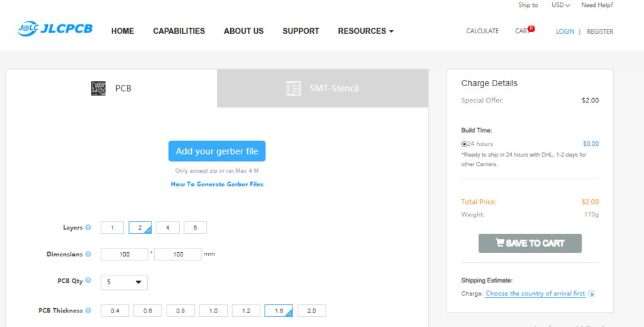Viewport: 644px width, 327px height.
Task: Switch to the PCB tab
Action: pyautogui.click(x=111, y=88)
